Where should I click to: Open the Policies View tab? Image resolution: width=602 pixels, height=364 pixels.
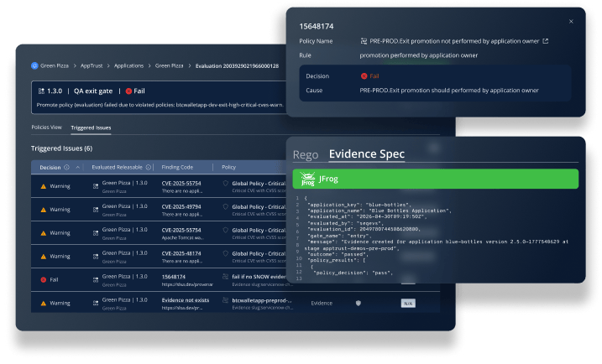click(x=46, y=127)
